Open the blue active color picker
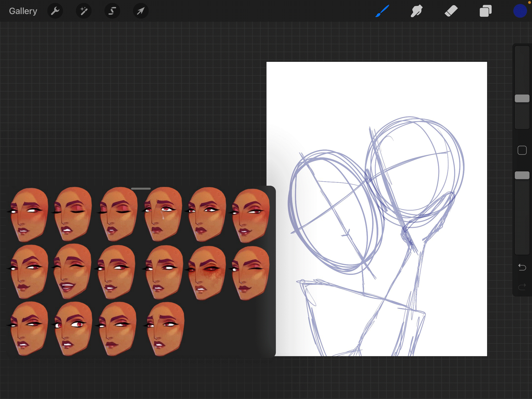Viewport: 532px width, 399px height. 520,11
